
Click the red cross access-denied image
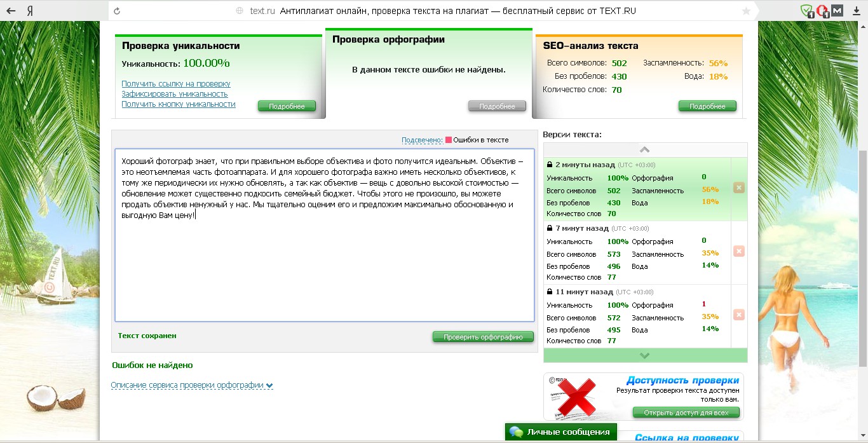[576, 397]
